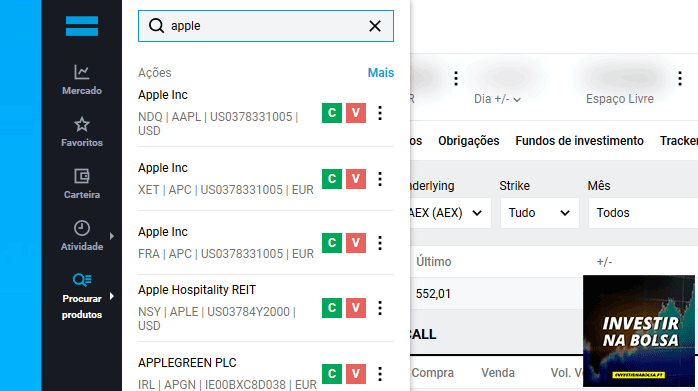Open Atividade clock icon
Viewport: 698px width, 391px height.
[82, 228]
